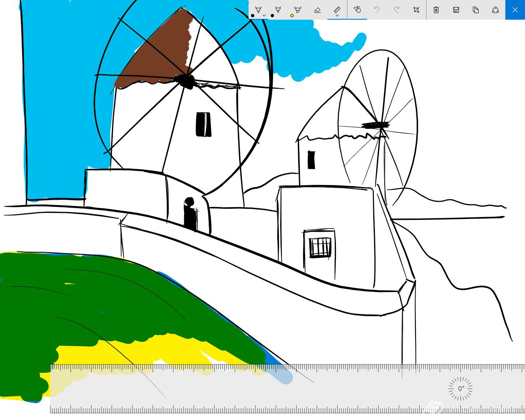Viewport: 525px width, 420px height.
Task: Select the ballpoint pen tool
Action: (x=258, y=9)
